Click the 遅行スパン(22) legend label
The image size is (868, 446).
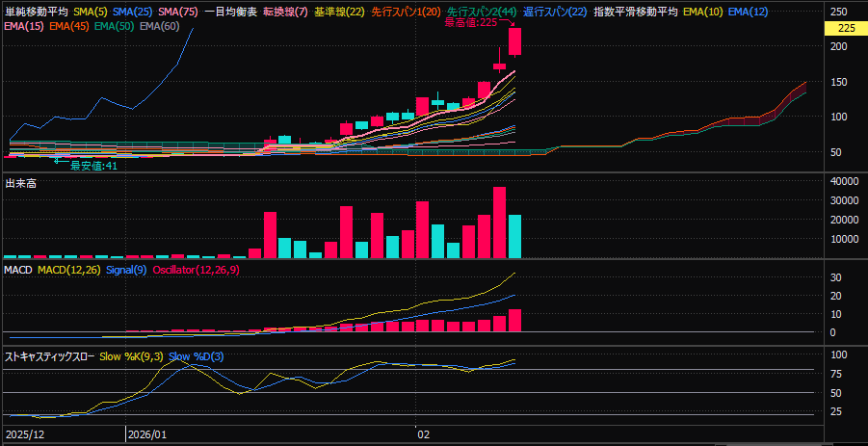[555, 11]
